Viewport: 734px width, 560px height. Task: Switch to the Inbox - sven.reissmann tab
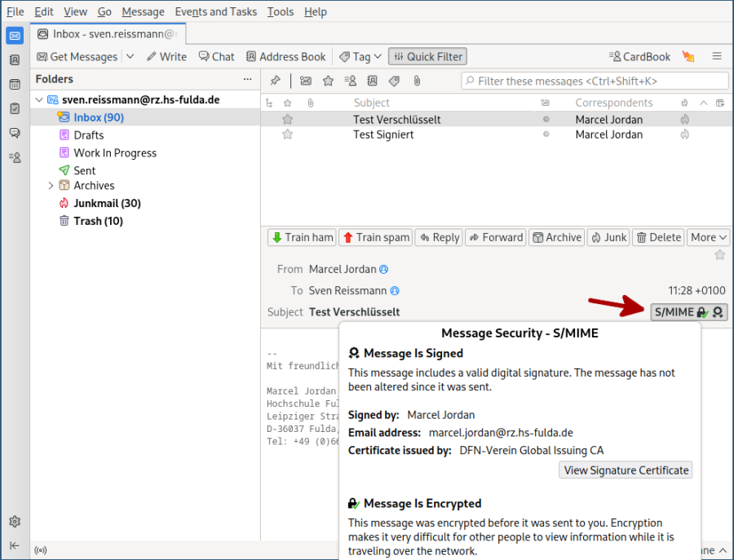click(108, 35)
